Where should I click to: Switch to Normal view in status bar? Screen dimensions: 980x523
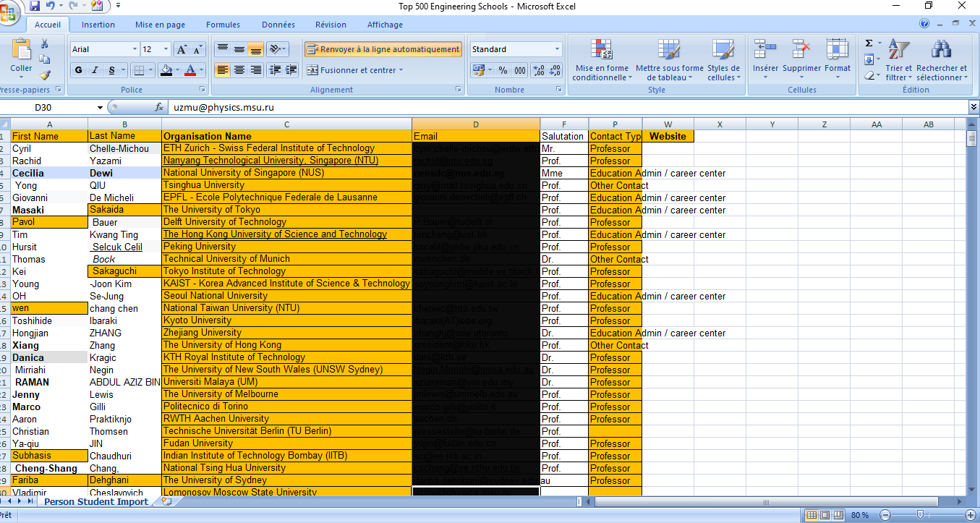[812, 515]
